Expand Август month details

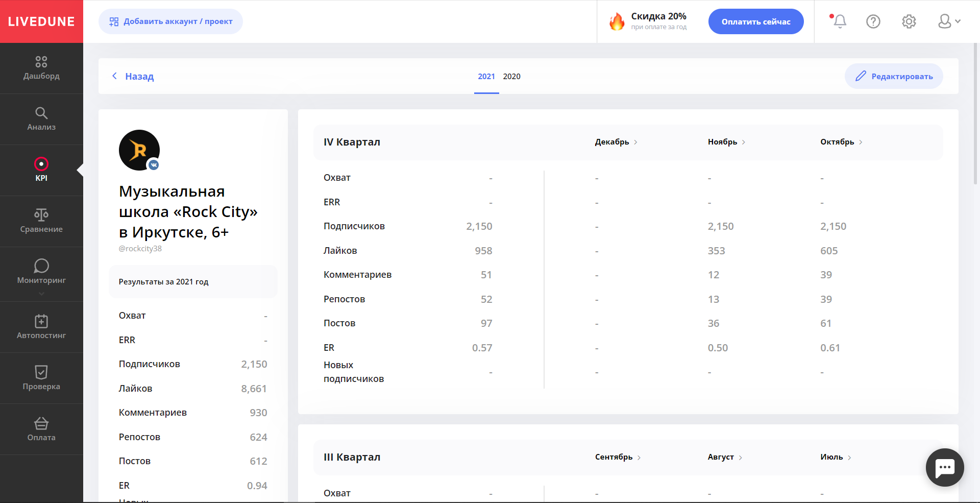(725, 457)
